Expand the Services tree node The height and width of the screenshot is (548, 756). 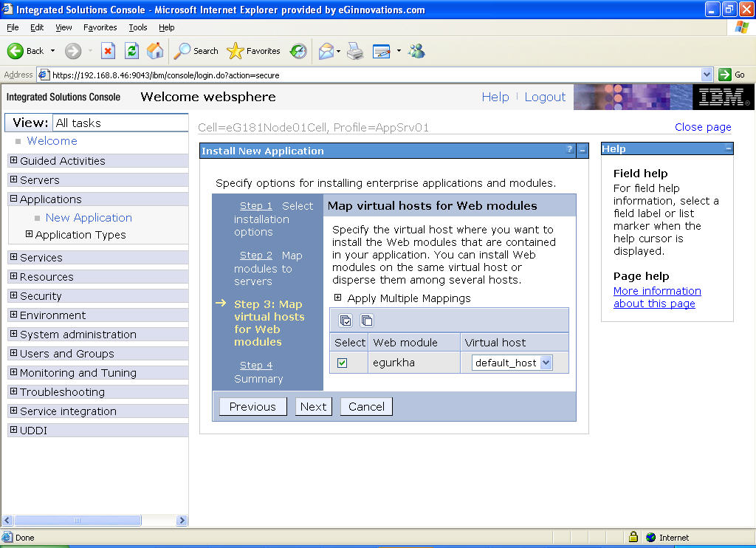click(13, 257)
